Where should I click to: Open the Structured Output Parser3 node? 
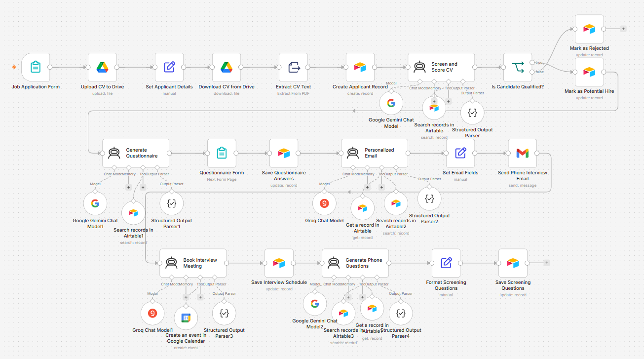point(224,313)
